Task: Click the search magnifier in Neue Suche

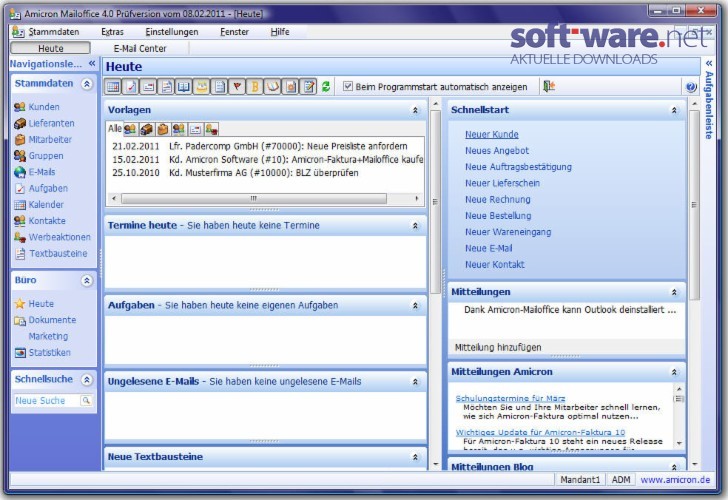Action: point(86,400)
